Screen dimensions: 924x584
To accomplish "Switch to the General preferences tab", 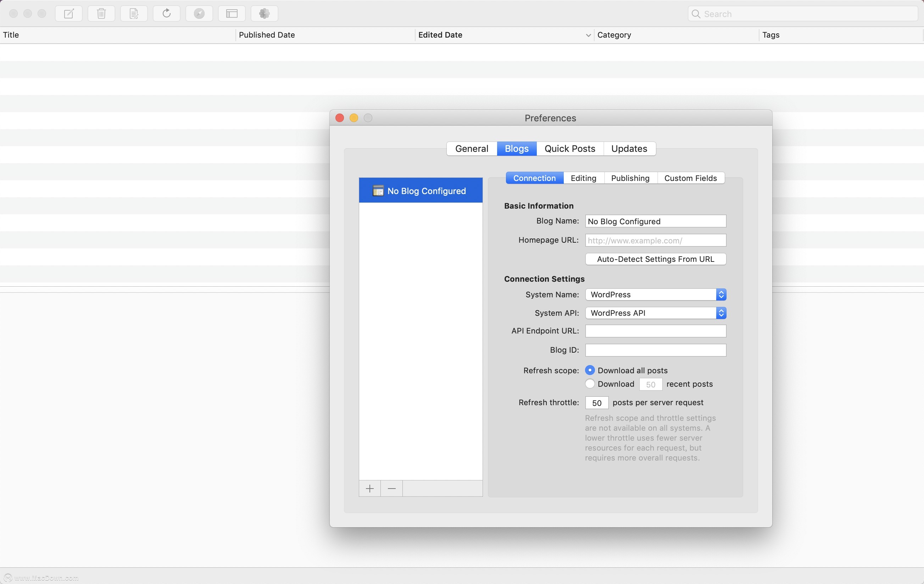I will [472, 149].
